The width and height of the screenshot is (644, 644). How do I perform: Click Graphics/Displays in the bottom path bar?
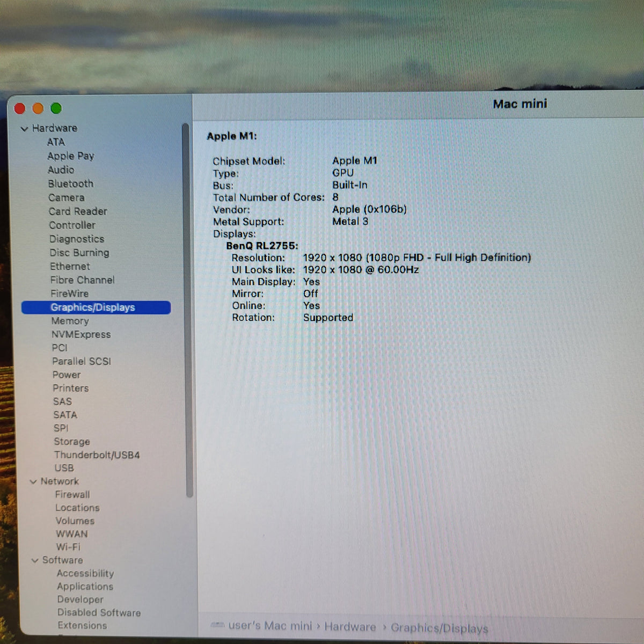click(440, 628)
